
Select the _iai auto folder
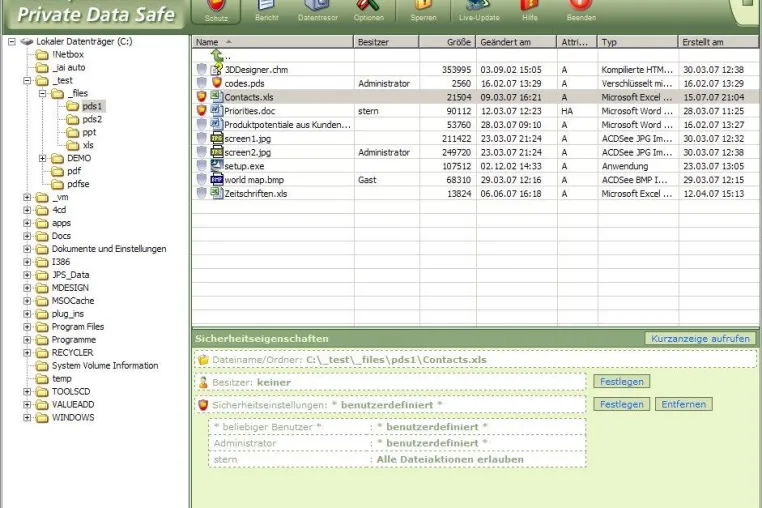69,67
